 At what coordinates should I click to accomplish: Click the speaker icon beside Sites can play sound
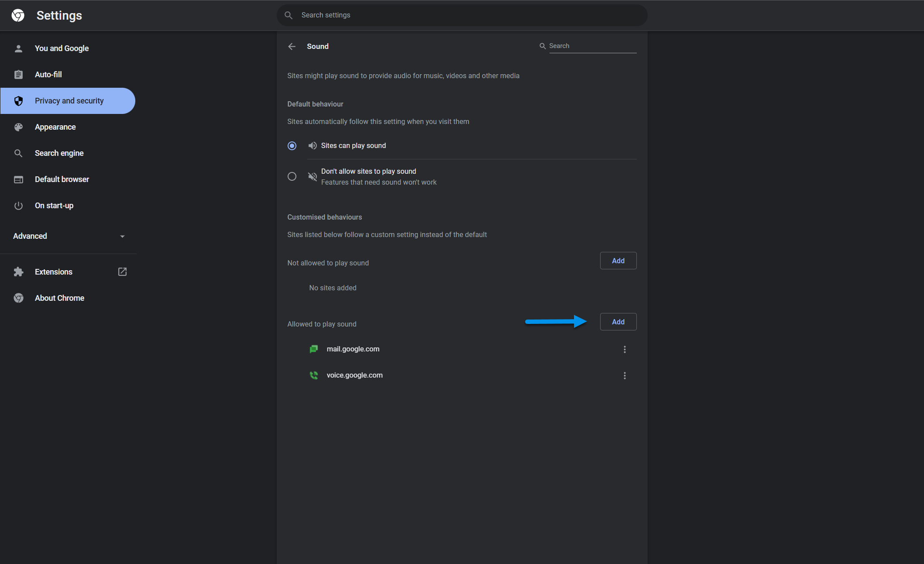click(x=313, y=145)
